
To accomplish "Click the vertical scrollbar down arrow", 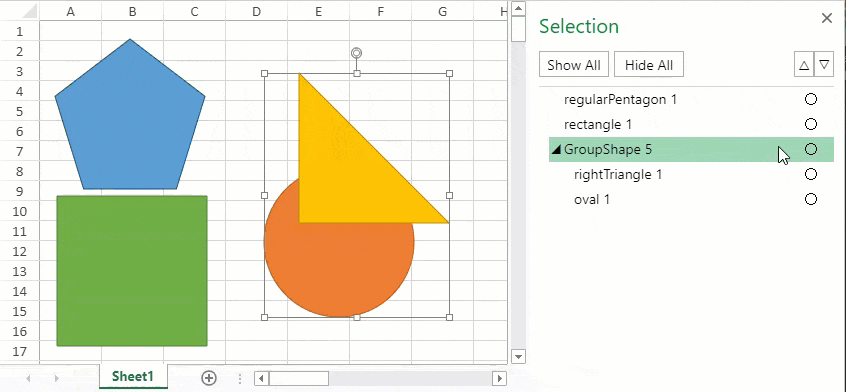I will coord(518,356).
